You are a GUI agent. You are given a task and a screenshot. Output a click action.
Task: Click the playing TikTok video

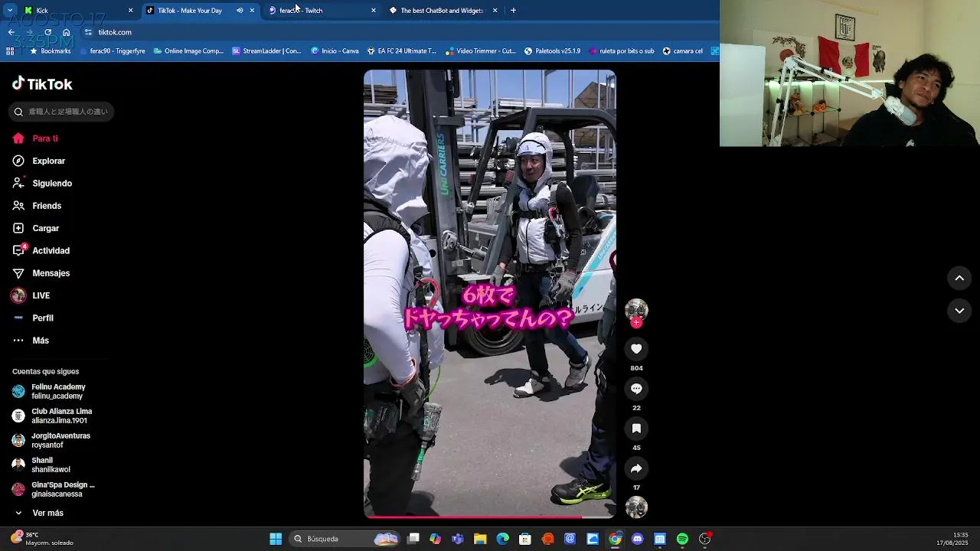point(490,294)
